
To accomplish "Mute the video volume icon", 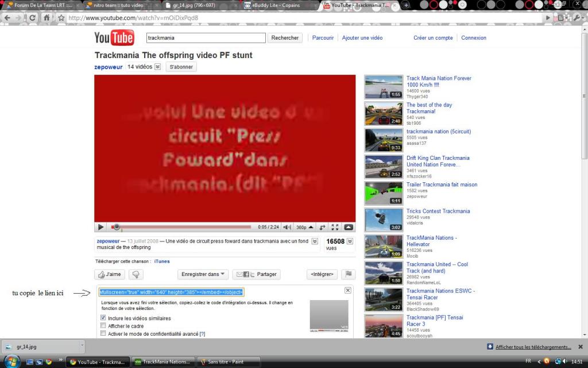I will click(x=287, y=227).
